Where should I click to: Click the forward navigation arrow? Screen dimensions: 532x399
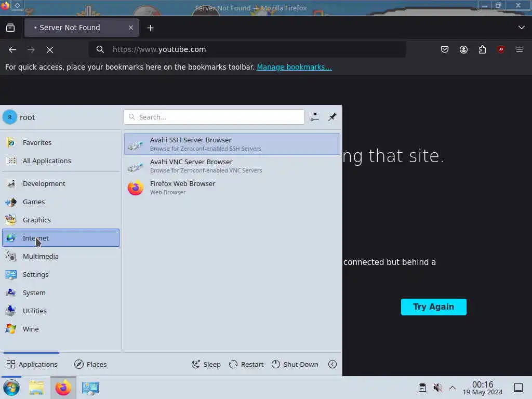click(x=31, y=50)
